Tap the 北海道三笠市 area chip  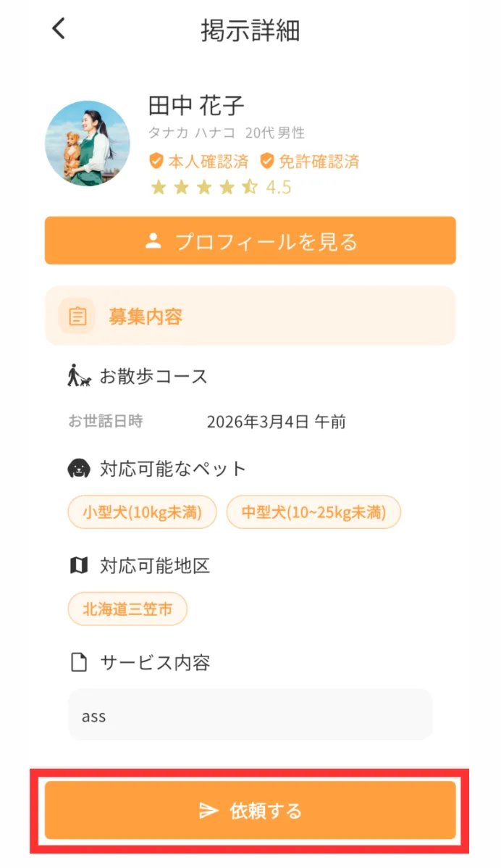pyautogui.click(x=127, y=609)
